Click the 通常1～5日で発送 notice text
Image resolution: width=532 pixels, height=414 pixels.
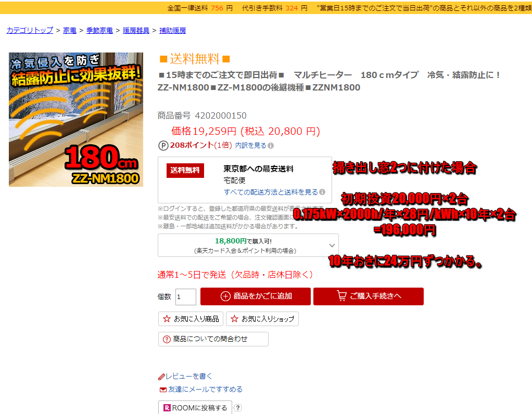[235, 275]
